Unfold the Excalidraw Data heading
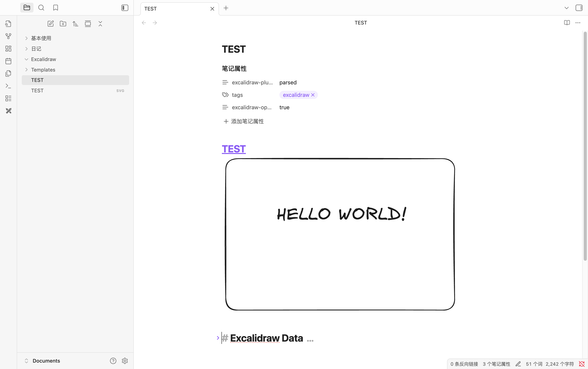Image resolution: width=588 pixels, height=369 pixels. point(218,338)
